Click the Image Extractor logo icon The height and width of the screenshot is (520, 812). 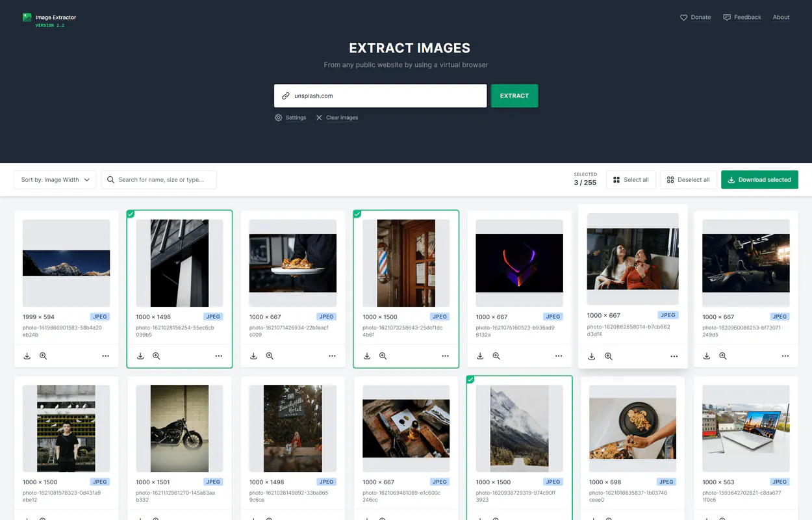click(x=27, y=18)
